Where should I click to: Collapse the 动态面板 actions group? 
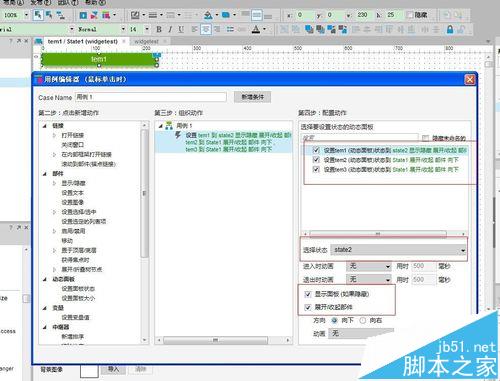[x=45, y=279]
